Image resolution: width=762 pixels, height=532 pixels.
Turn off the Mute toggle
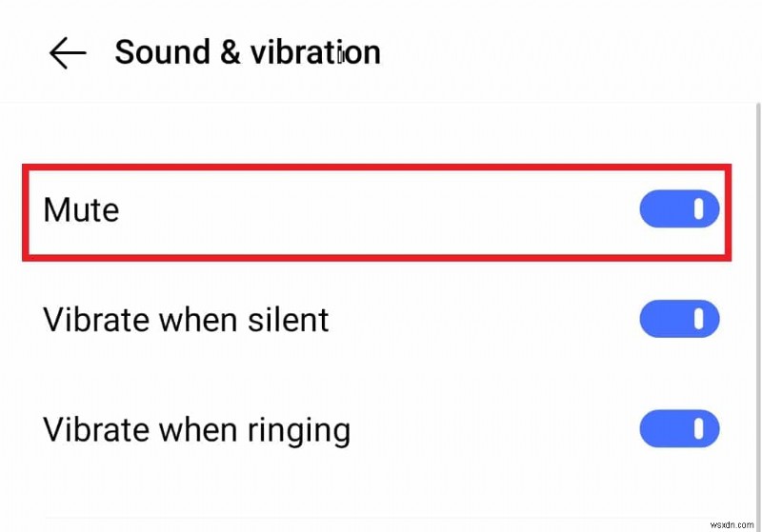679,209
